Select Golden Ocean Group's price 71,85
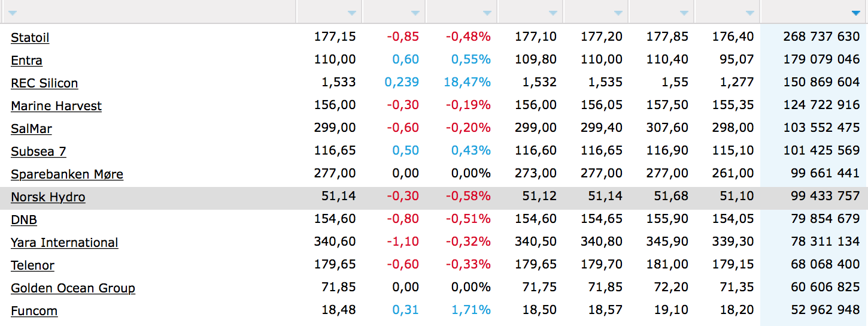 click(339, 287)
